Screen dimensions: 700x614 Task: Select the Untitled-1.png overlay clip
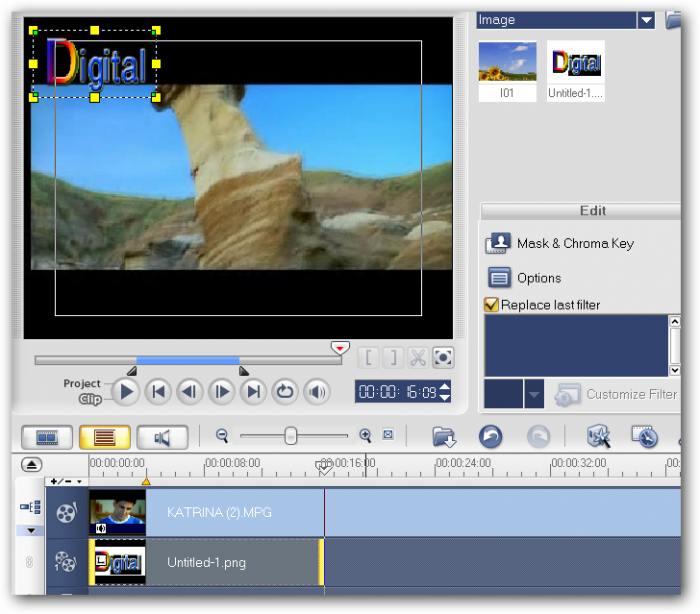click(x=207, y=563)
